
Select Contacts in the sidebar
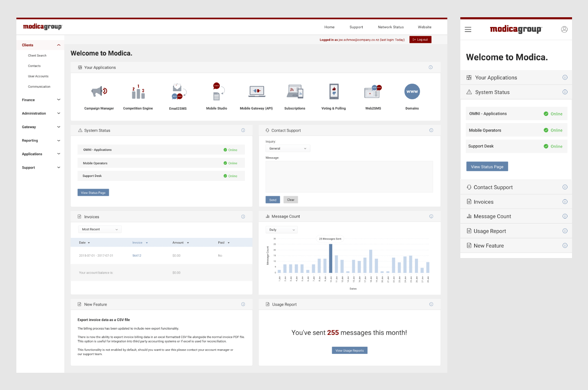(34, 66)
